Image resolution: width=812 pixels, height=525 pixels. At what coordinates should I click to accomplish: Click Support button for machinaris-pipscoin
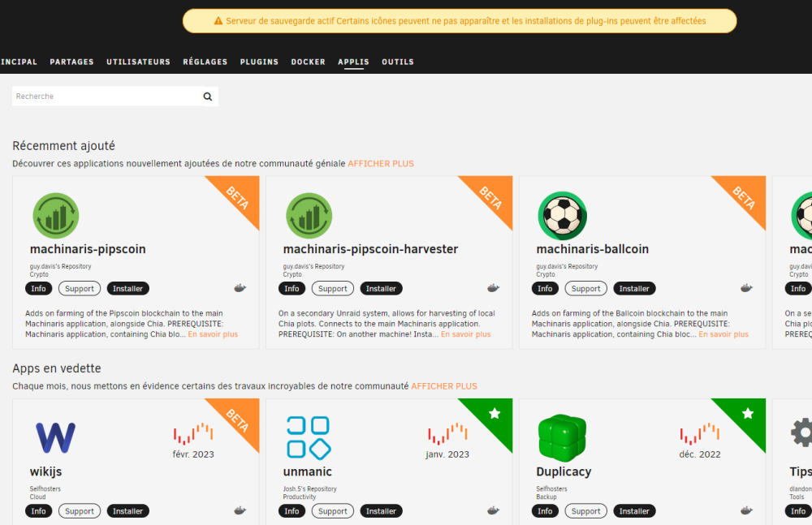click(x=80, y=288)
